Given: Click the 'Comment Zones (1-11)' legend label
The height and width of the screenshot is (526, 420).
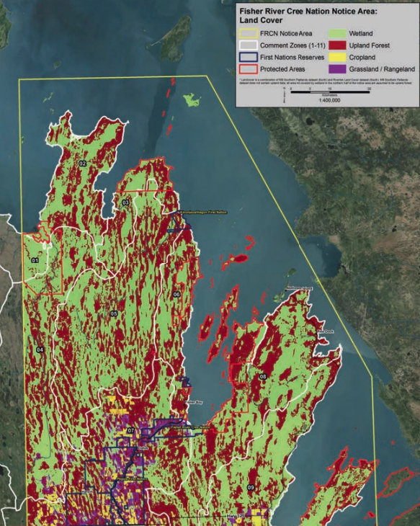Looking at the screenshot, I should (292, 45).
